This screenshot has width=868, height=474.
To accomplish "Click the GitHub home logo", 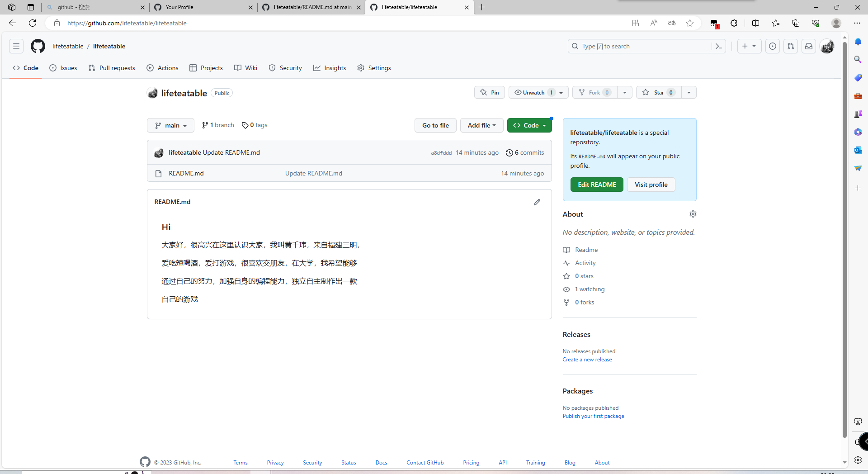I will pyautogui.click(x=38, y=46).
